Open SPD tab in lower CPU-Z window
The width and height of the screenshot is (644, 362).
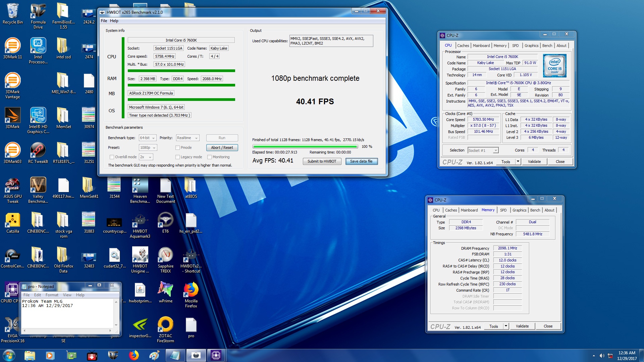(503, 210)
